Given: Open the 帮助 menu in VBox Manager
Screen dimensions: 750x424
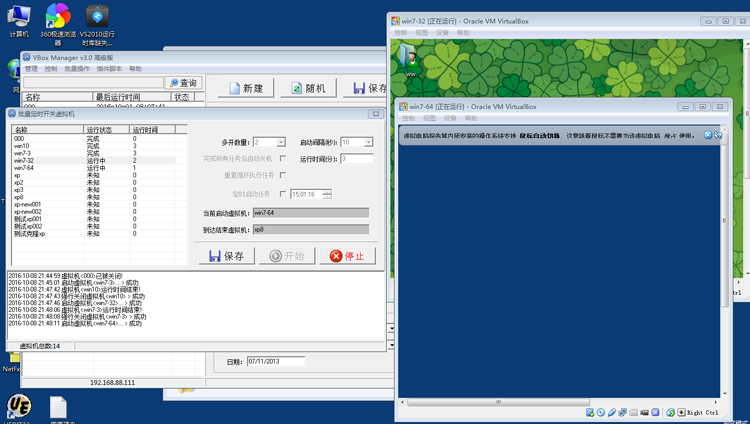Looking at the screenshot, I should (x=135, y=69).
